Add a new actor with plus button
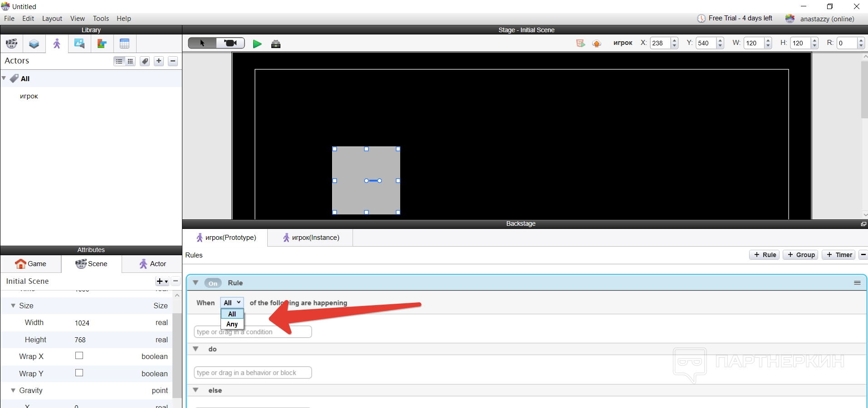Screen dimensions: 868x408 click(x=159, y=61)
